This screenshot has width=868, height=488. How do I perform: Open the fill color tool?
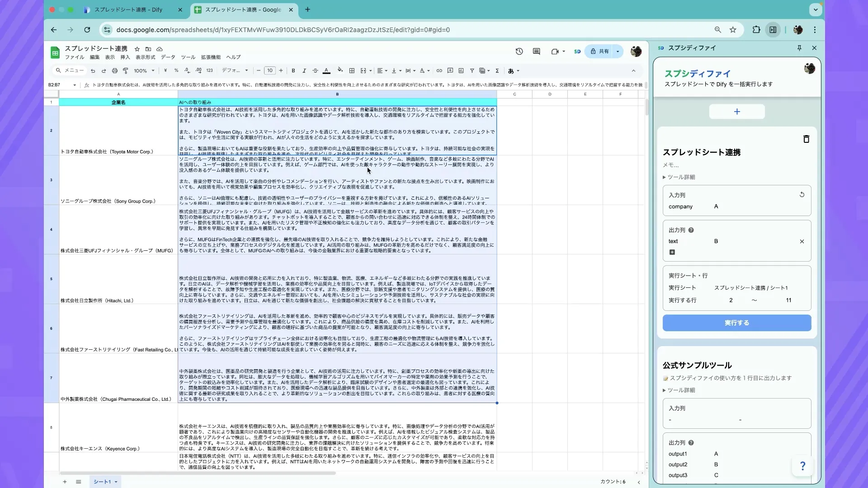coord(340,70)
